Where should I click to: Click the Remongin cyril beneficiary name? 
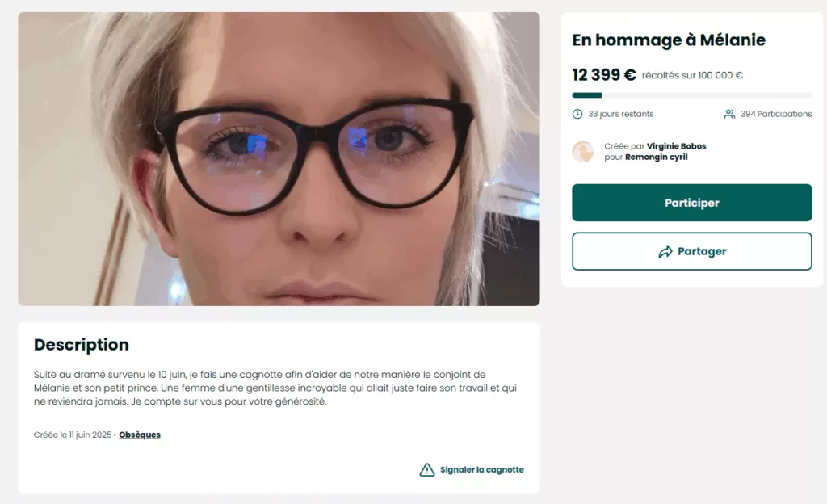(x=656, y=157)
